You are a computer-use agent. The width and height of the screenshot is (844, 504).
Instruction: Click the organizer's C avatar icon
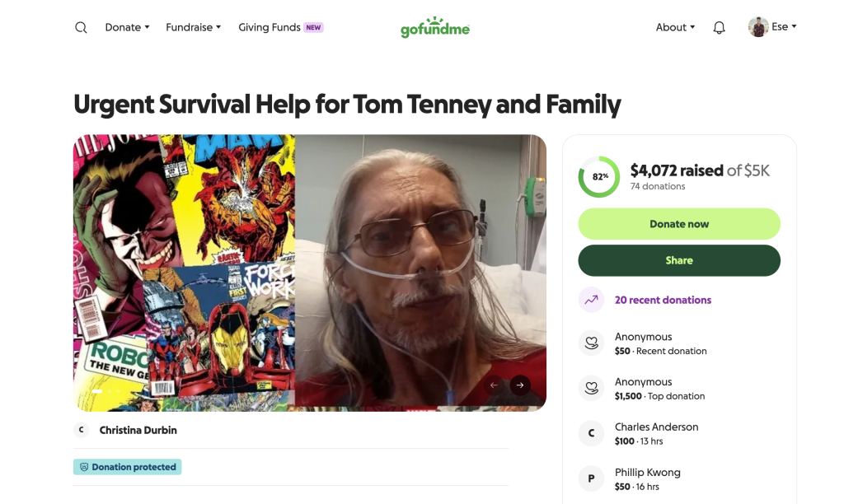pos(81,430)
